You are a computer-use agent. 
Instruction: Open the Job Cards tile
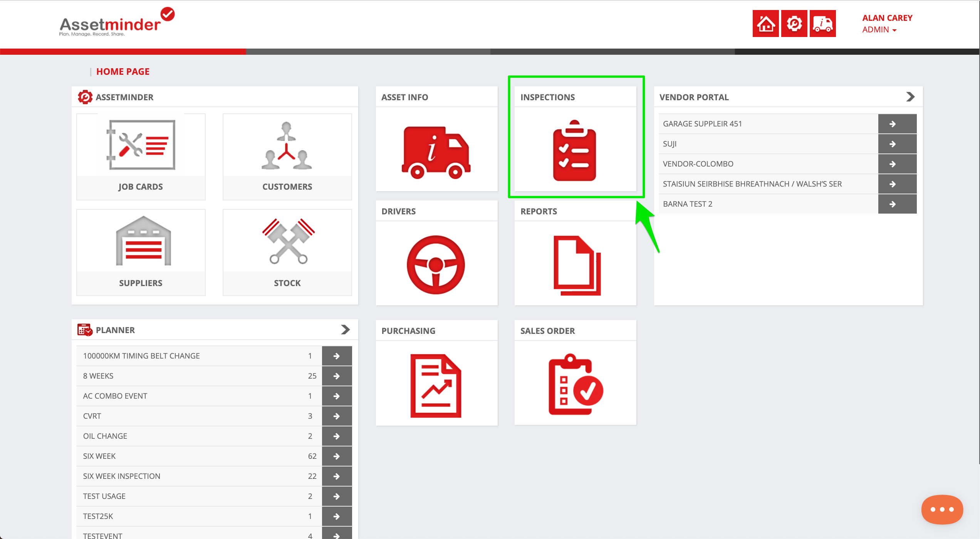tap(141, 157)
